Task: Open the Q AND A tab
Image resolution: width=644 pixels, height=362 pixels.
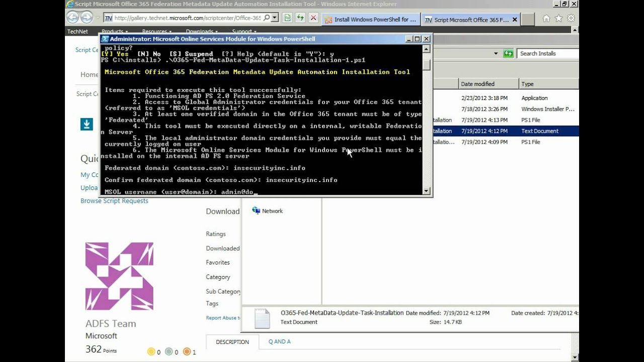Action: (x=279, y=341)
